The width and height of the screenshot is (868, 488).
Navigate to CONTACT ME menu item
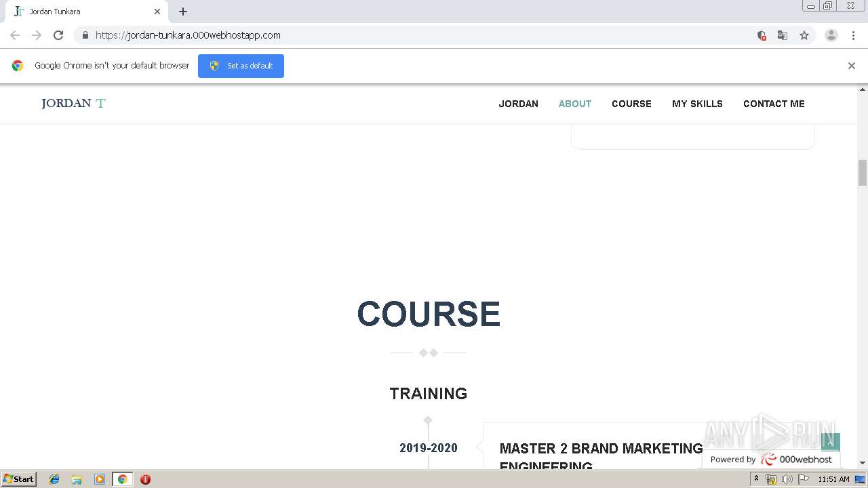[x=774, y=104]
